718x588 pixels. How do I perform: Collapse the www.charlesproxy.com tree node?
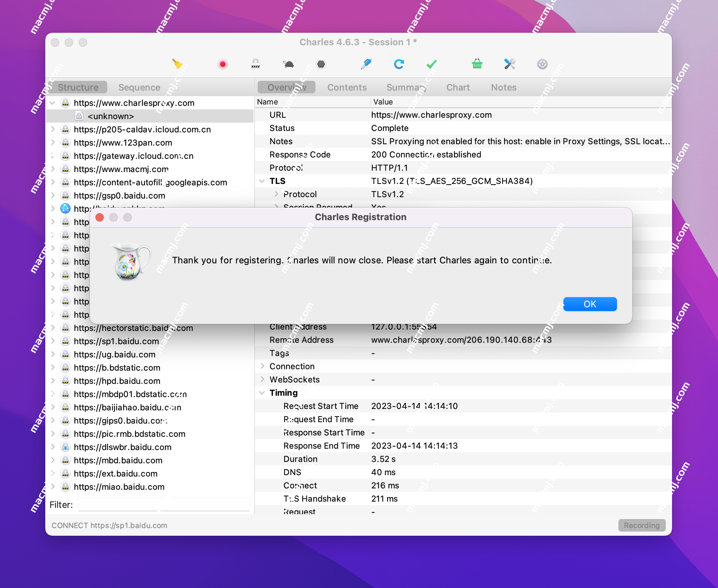(53, 103)
